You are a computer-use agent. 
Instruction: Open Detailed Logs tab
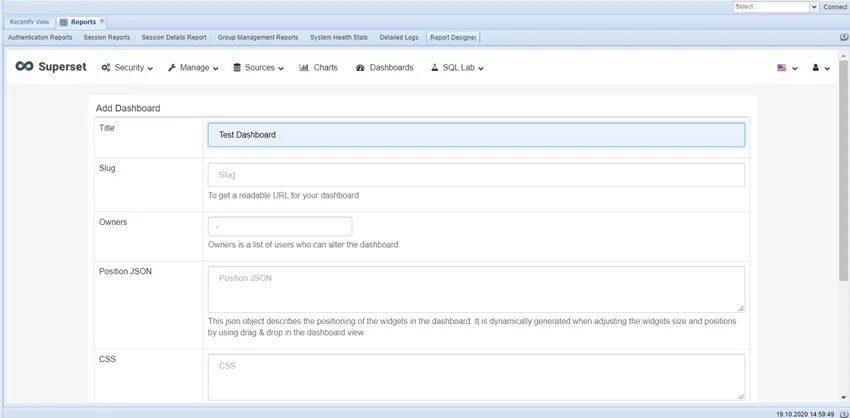click(399, 37)
